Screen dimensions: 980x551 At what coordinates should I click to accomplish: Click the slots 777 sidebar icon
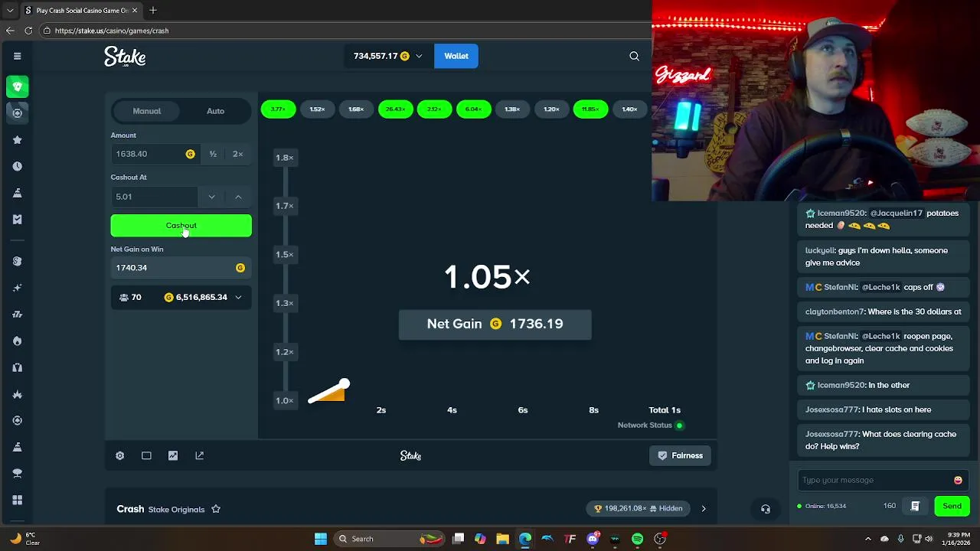tap(17, 315)
